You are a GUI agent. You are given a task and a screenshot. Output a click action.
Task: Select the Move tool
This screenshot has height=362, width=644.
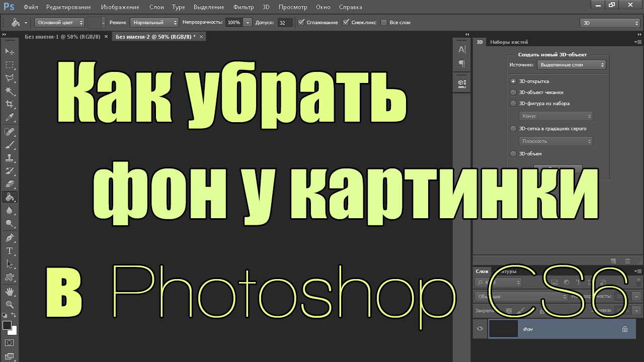[10, 51]
